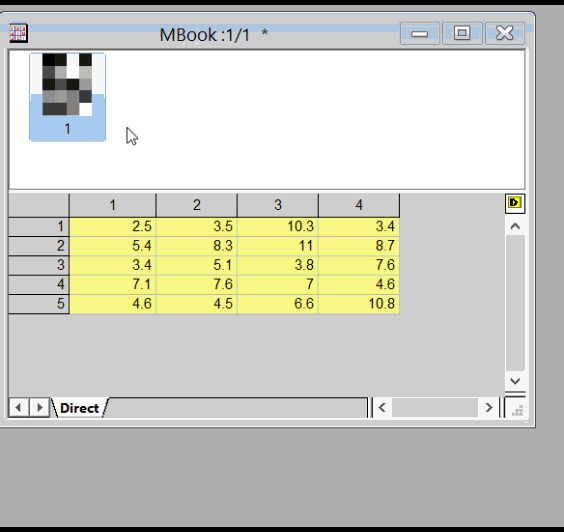Click the MBook :1/1 title bar text

(x=204, y=35)
